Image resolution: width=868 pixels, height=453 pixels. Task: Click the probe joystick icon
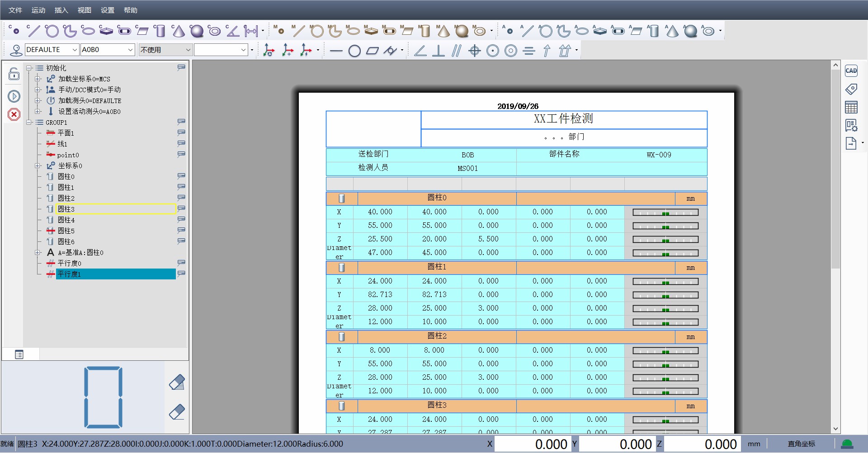tap(16, 50)
